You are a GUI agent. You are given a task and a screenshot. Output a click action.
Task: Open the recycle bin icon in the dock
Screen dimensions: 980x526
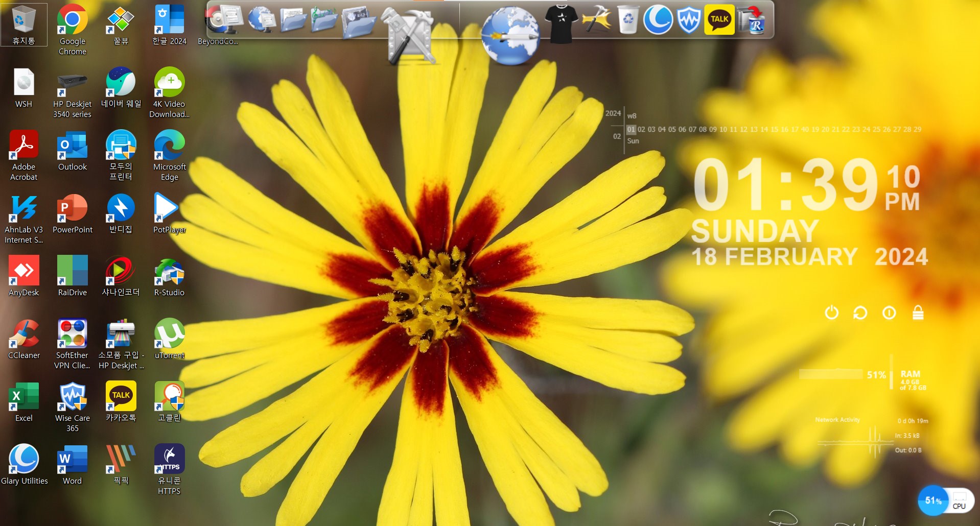click(628, 19)
